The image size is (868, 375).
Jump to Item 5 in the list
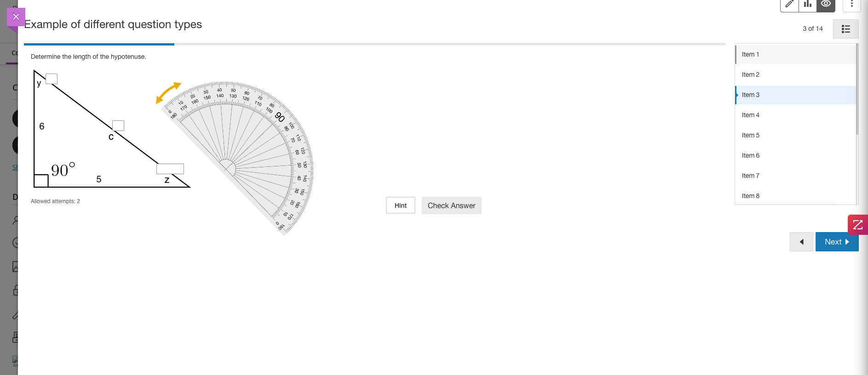tap(750, 135)
